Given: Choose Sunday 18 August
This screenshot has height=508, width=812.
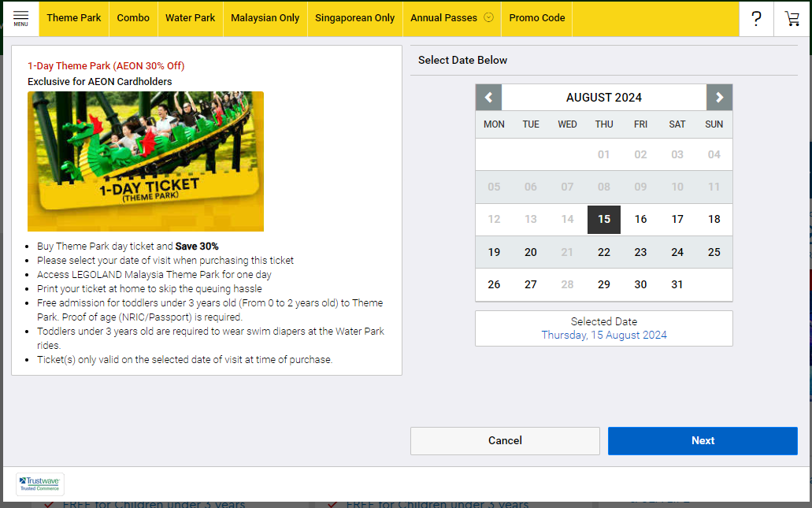Looking at the screenshot, I should pos(714,220).
